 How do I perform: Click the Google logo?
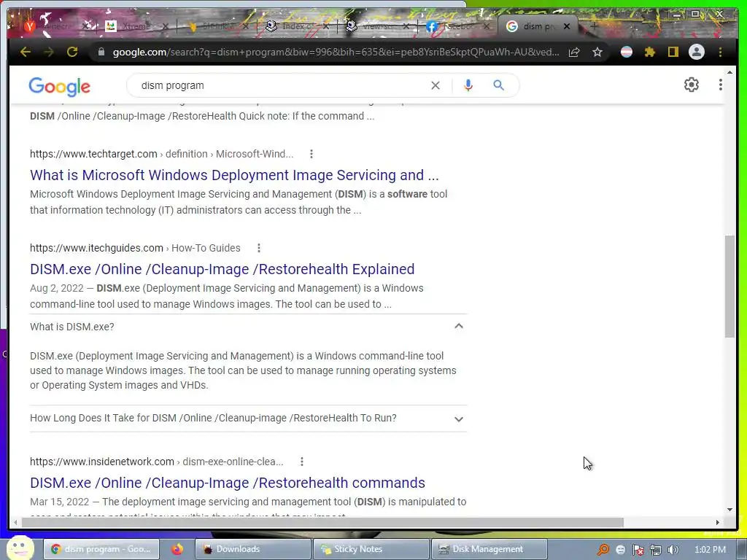pyautogui.click(x=60, y=86)
